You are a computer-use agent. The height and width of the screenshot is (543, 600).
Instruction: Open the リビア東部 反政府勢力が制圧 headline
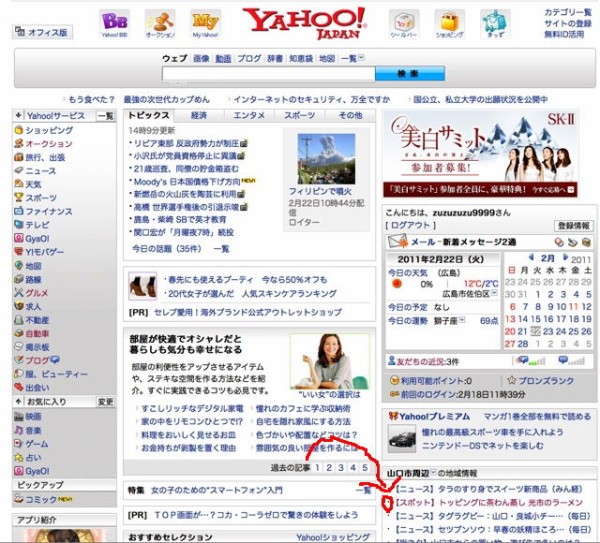point(186,143)
